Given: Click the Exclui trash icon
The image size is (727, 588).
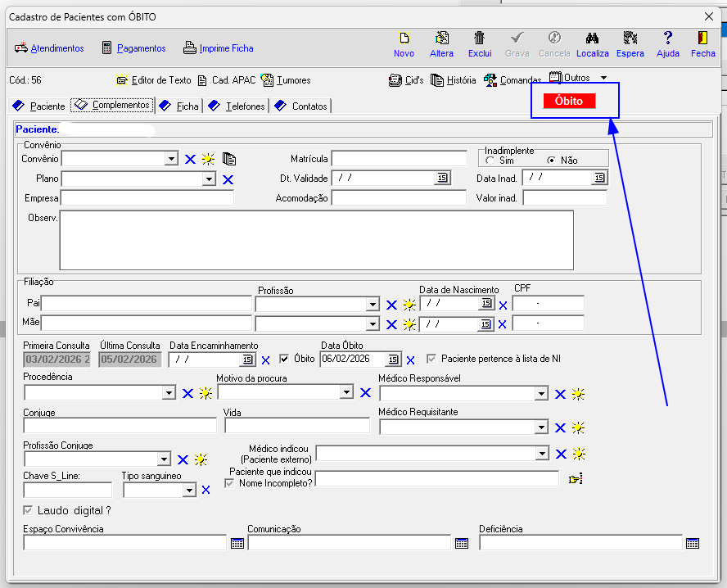Looking at the screenshot, I should (480, 38).
